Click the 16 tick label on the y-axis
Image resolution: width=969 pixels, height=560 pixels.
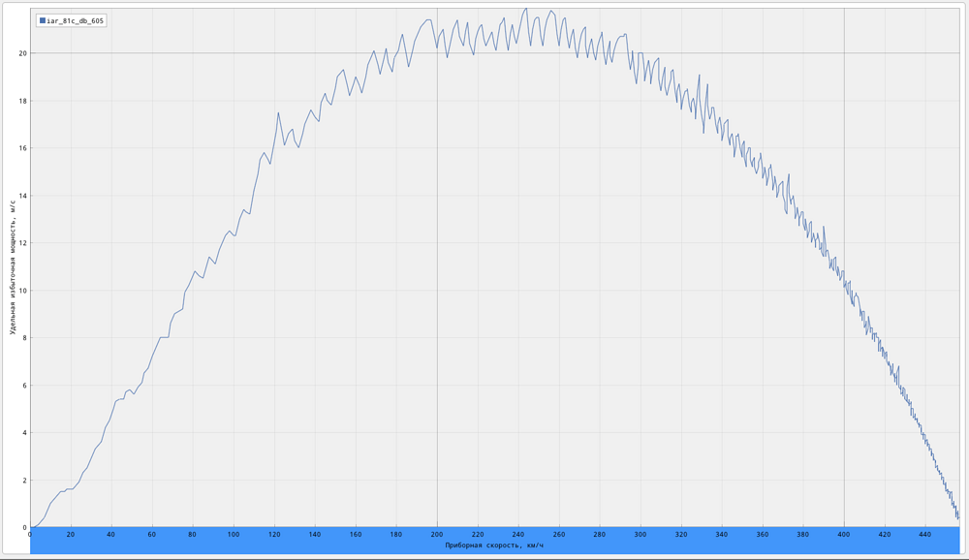[x=23, y=148]
